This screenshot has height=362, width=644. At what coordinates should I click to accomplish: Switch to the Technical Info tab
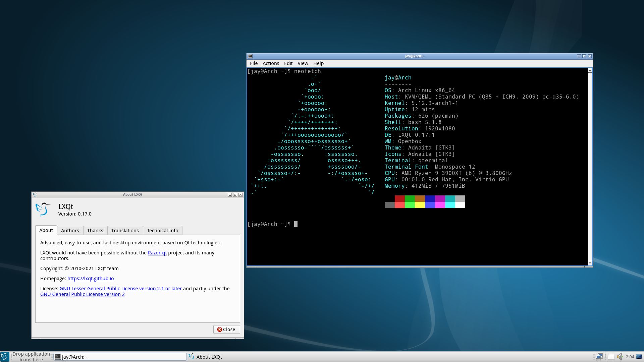point(163,231)
